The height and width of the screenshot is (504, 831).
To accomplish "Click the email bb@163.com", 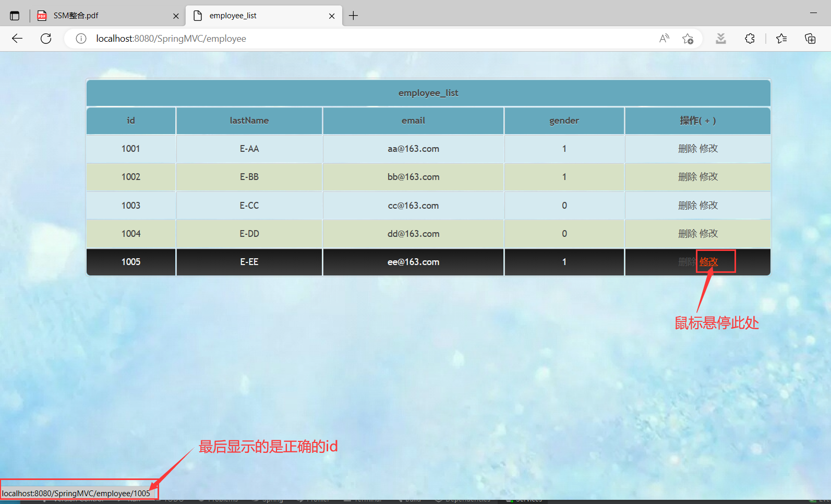I will click(413, 177).
